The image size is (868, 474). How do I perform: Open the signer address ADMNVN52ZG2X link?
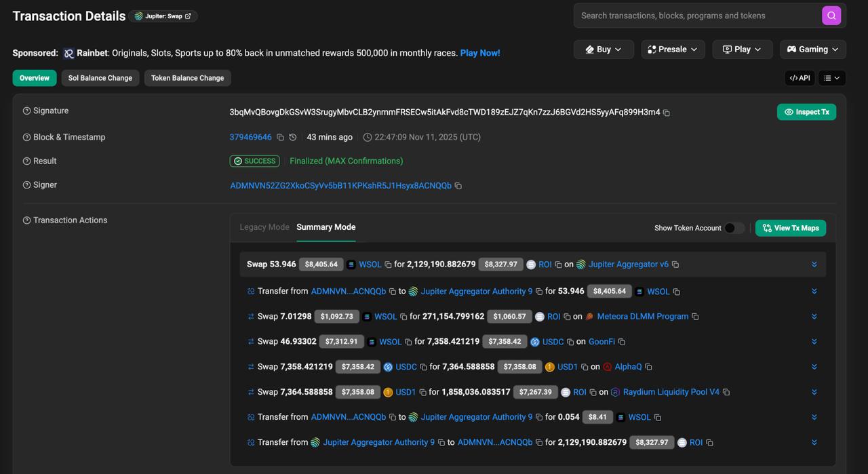[x=340, y=185]
